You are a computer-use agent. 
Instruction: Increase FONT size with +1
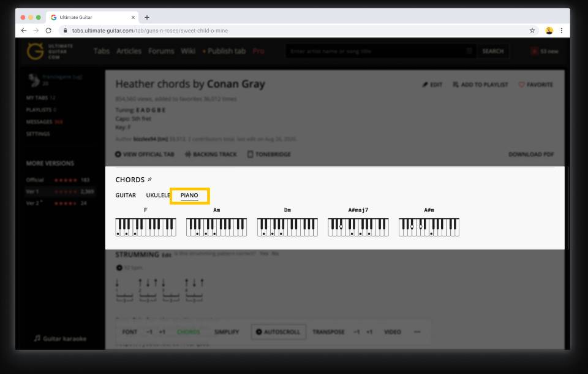pos(162,332)
